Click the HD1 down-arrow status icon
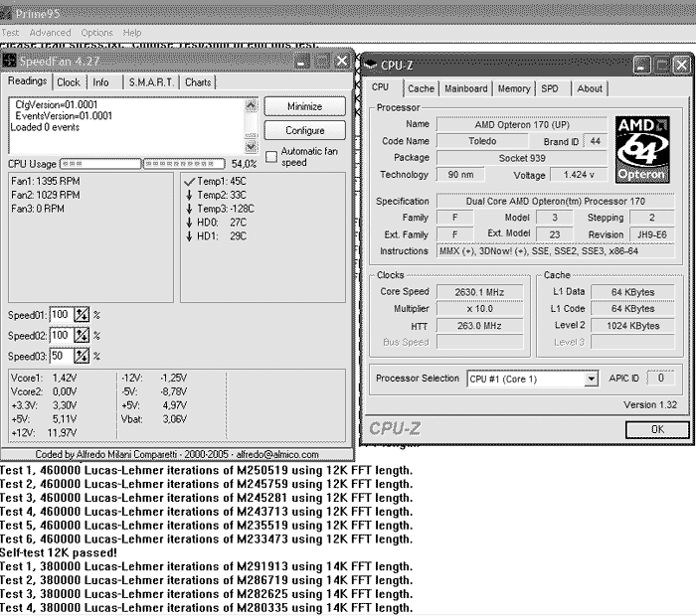 click(x=189, y=235)
